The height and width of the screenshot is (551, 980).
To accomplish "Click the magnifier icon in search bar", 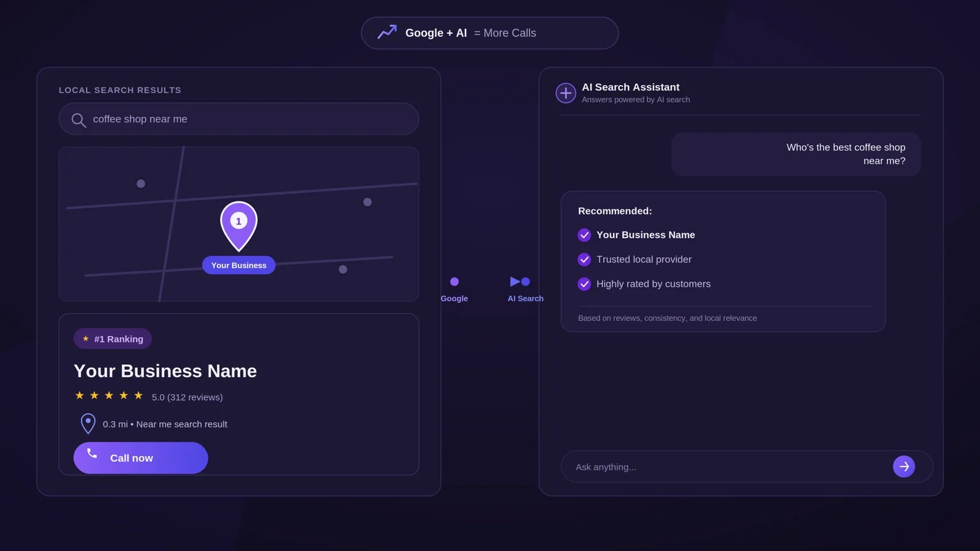I will [x=78, y=120].
